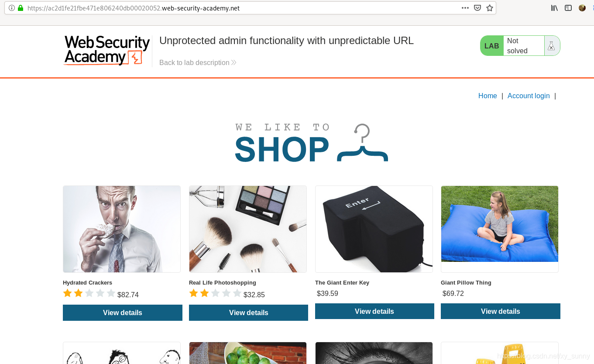This screenshot has width=594, height=364.
Task: Open the Account login page
Action: click(529, 96)
